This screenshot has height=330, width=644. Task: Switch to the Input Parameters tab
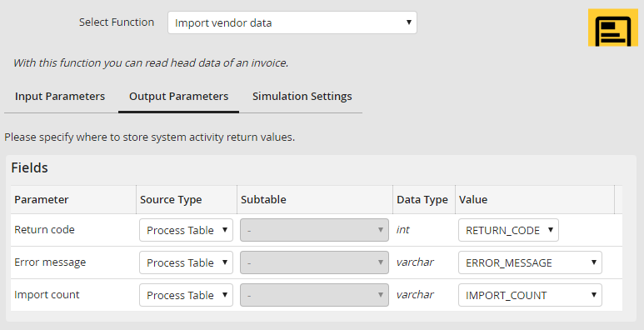coord(60,96)
